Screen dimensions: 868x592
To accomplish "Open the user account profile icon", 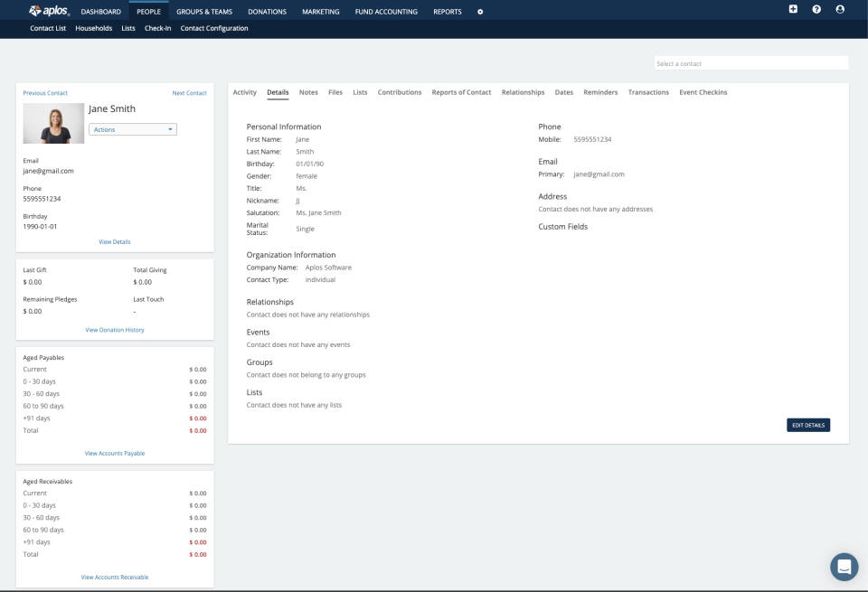I will pyautogui.click(x=840, y=9).
